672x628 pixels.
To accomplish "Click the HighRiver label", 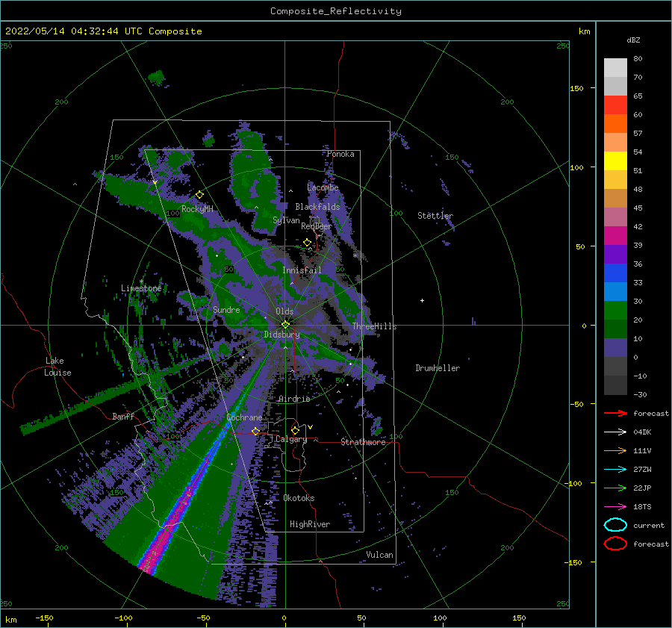I will [x=309, y=524].
